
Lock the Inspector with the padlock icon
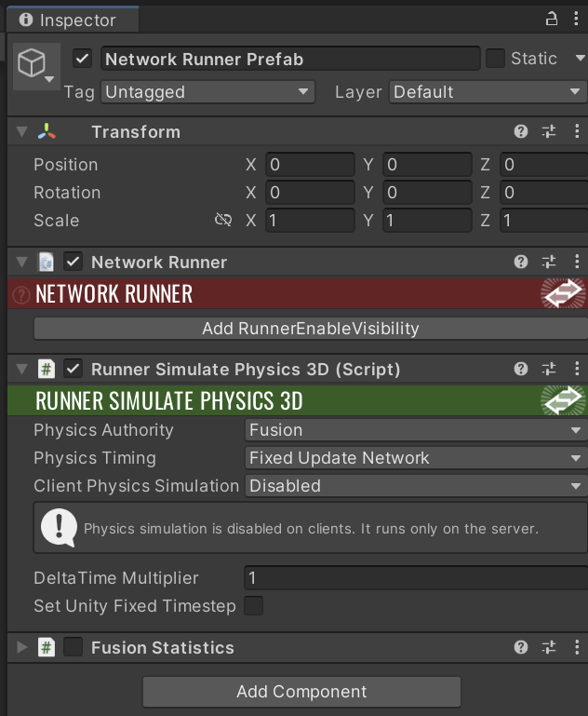click(552, 20)
